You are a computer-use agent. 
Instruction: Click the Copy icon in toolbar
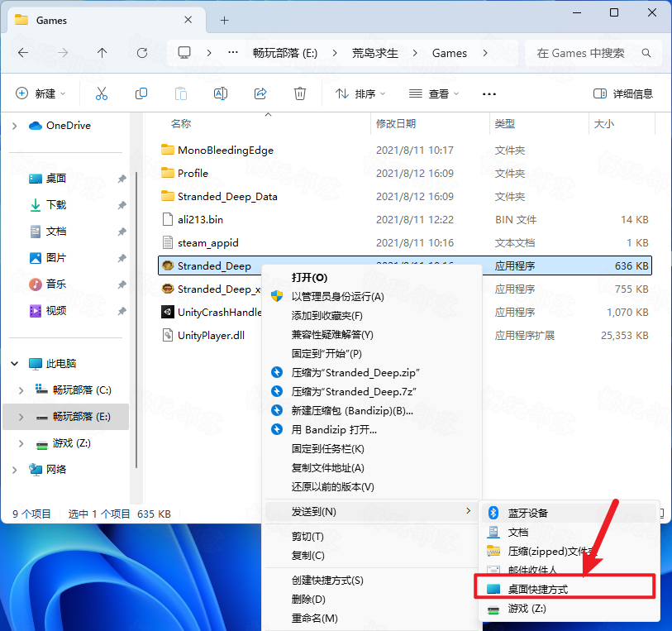(x=141, y=93)
